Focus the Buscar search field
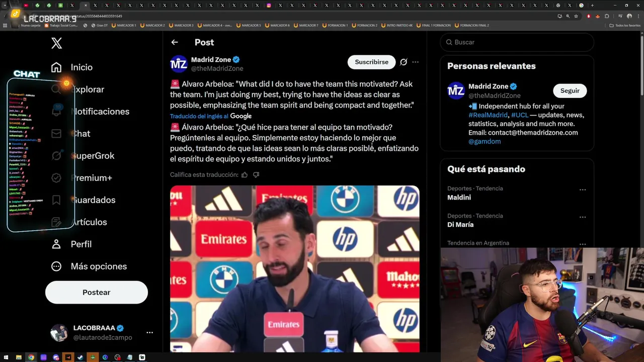This screenshot has height=362, width=644. pyautogui.click(x=517, y=42)
